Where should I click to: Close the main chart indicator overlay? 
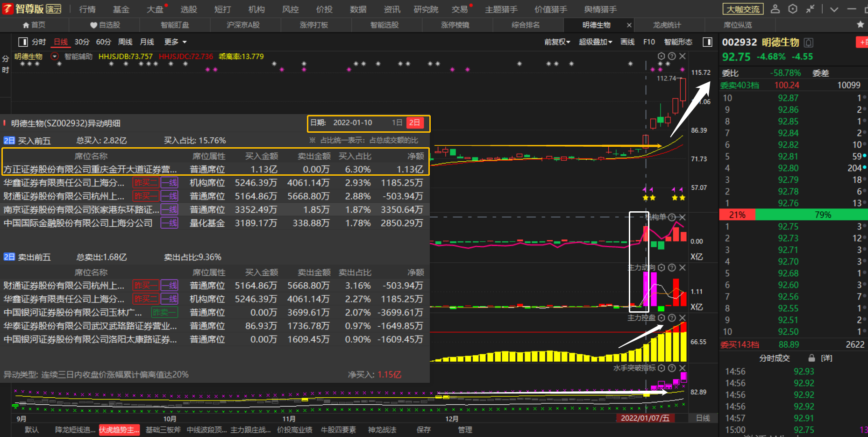pos(683,56)
